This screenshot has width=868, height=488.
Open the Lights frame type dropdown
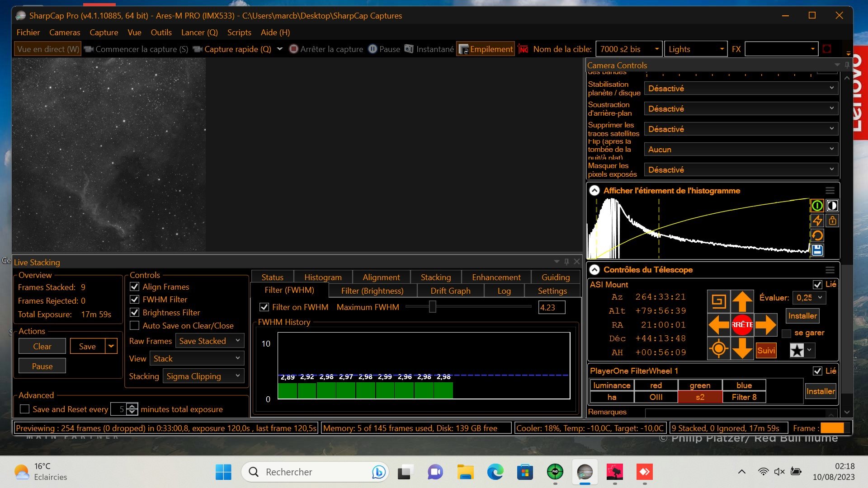tap(695, 49)
